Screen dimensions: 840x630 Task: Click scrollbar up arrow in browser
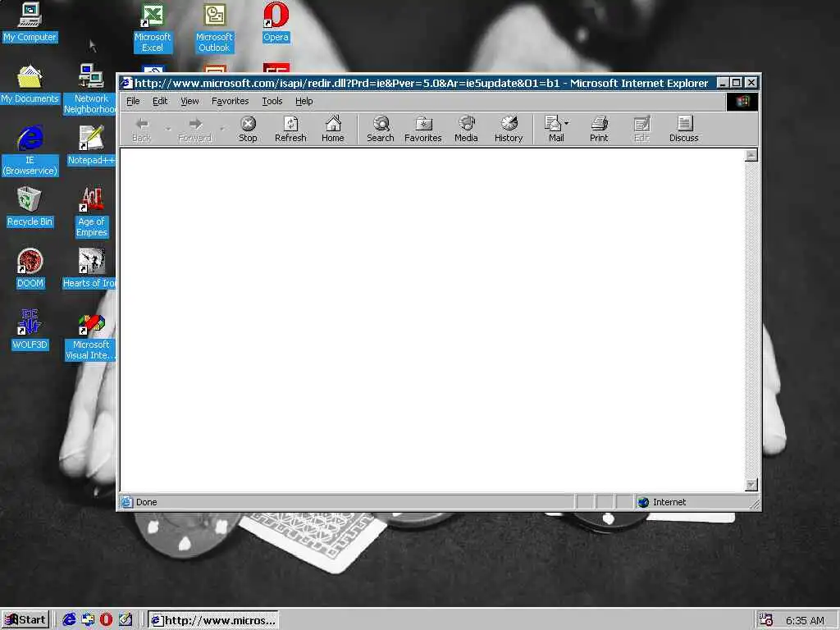(751, 155)
